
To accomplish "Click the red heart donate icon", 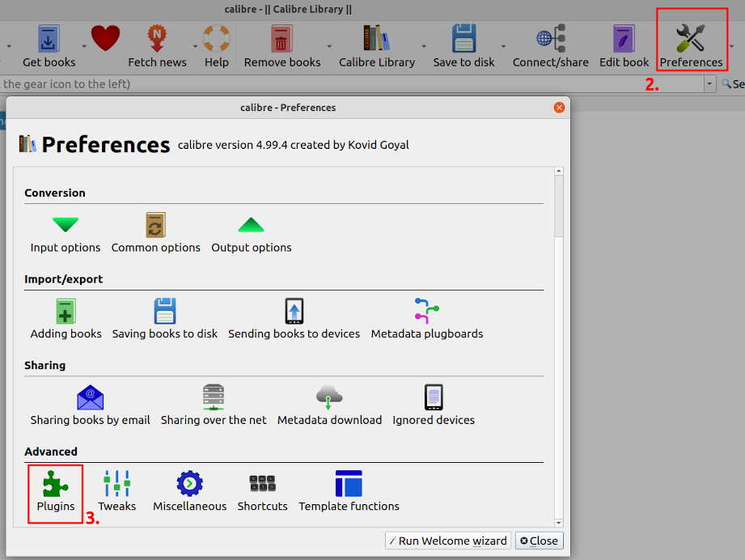I will (x=105, y=39).
